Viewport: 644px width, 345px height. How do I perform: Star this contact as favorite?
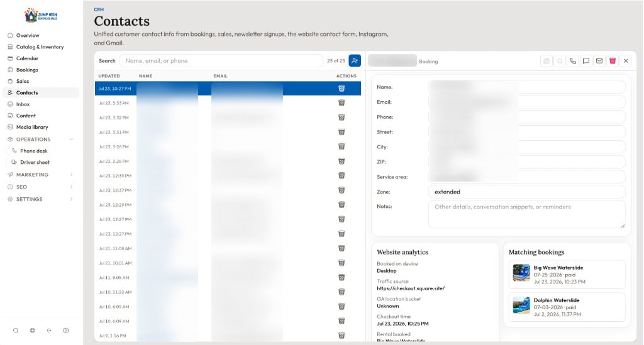point(559,61)
